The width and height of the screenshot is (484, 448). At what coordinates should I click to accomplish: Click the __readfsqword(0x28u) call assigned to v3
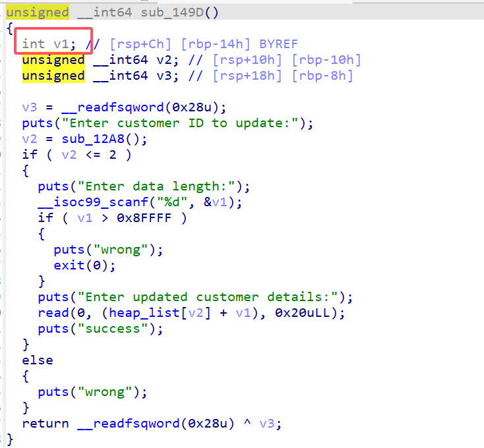[x=140, y=107]
